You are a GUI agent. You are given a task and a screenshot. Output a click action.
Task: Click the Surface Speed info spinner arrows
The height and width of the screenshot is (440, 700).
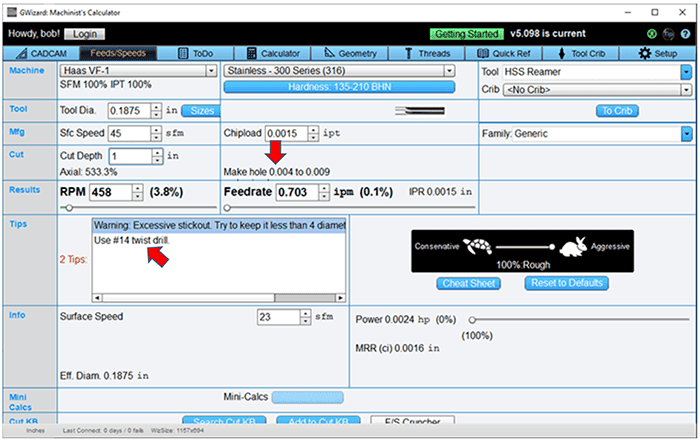306,317
